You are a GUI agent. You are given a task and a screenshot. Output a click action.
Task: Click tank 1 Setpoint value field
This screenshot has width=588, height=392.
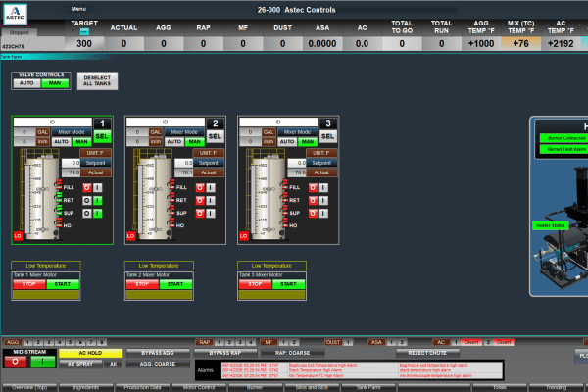(x=71, y=163)
